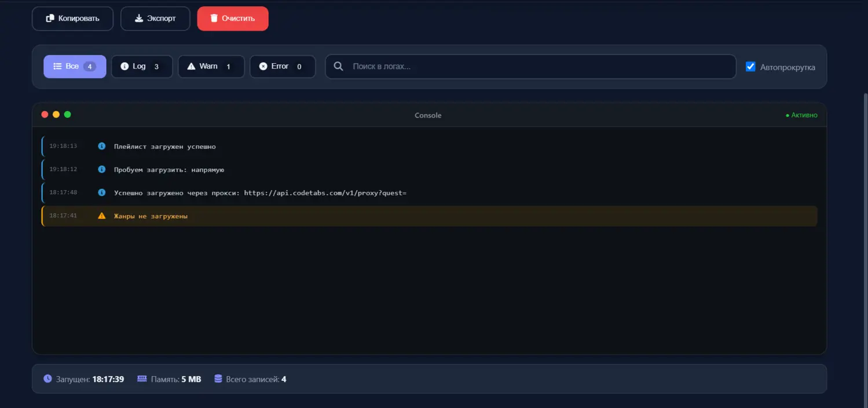Clear logs with the red Очистить button
This screenshot has height=408, width=868.
point(233,19)
